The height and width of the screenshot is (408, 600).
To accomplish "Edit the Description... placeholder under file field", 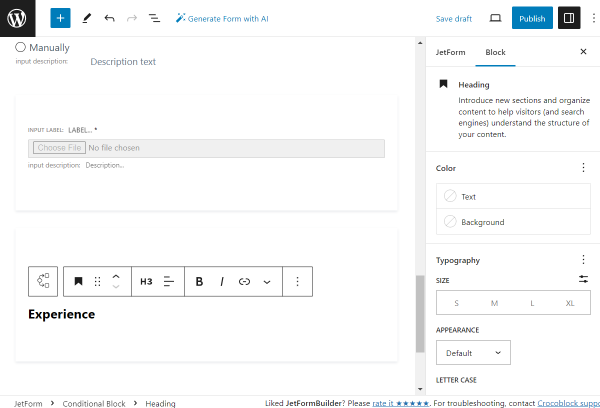I will click(x=105, y=165).
